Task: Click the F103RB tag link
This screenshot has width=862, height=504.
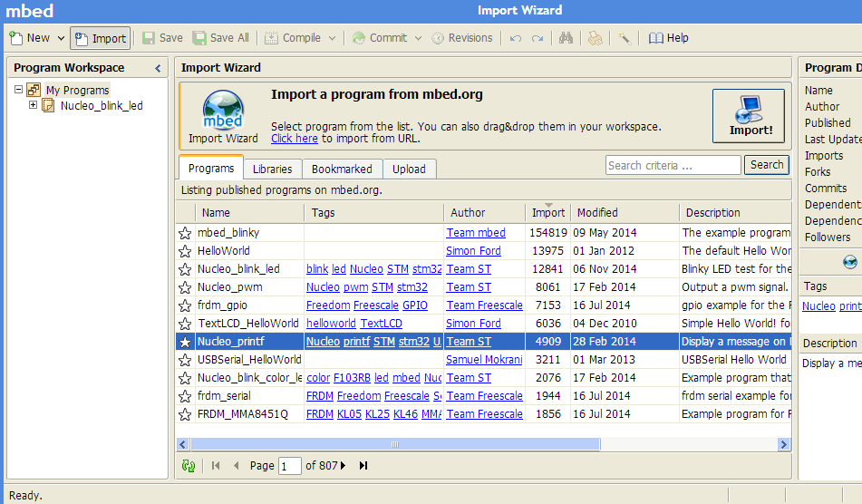Action: tap(352, 378)
